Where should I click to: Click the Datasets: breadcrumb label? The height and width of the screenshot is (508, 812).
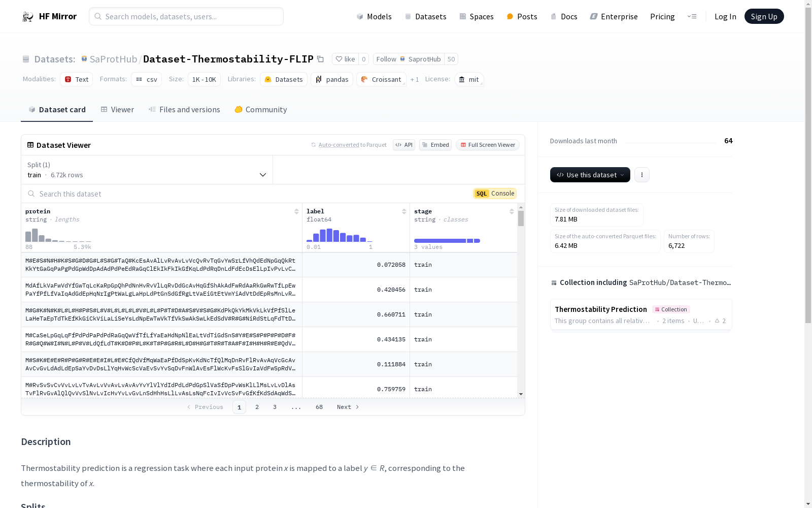pyautogui.click(x=54, y=59)
